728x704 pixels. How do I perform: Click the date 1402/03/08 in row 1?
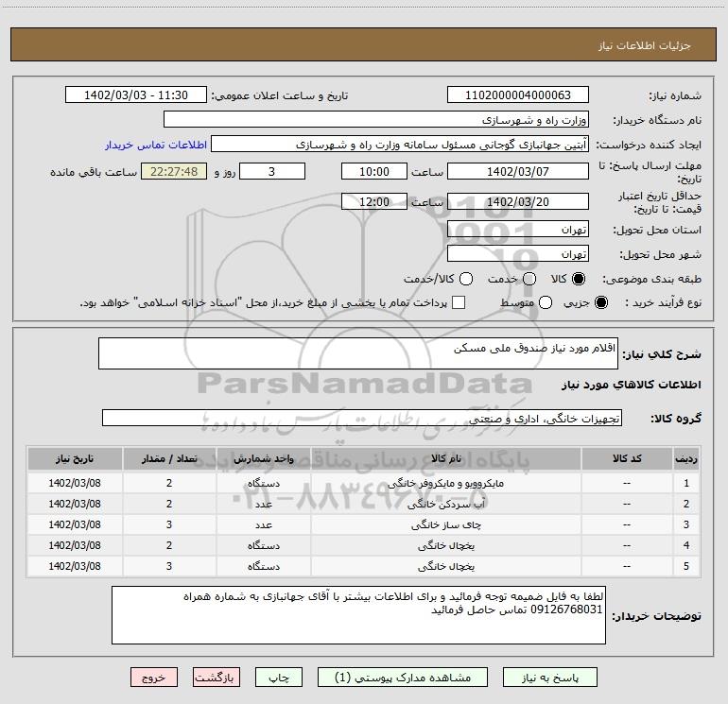click(x=75, y=483)
